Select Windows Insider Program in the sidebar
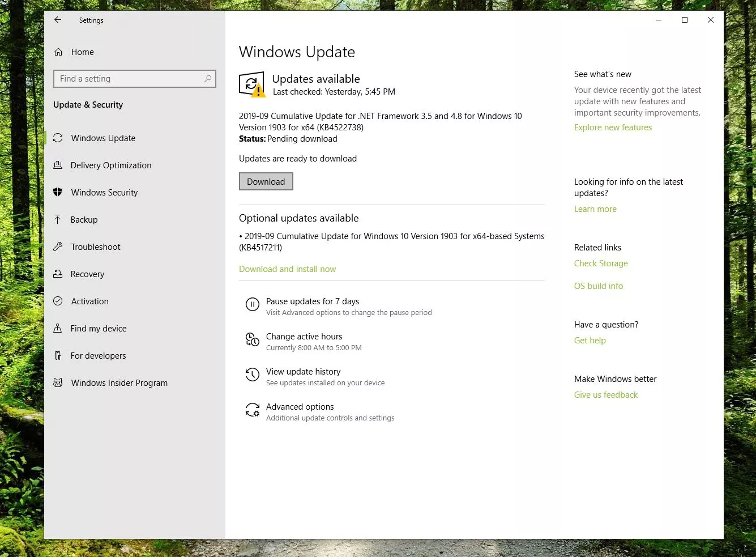 tap(119, 382)
